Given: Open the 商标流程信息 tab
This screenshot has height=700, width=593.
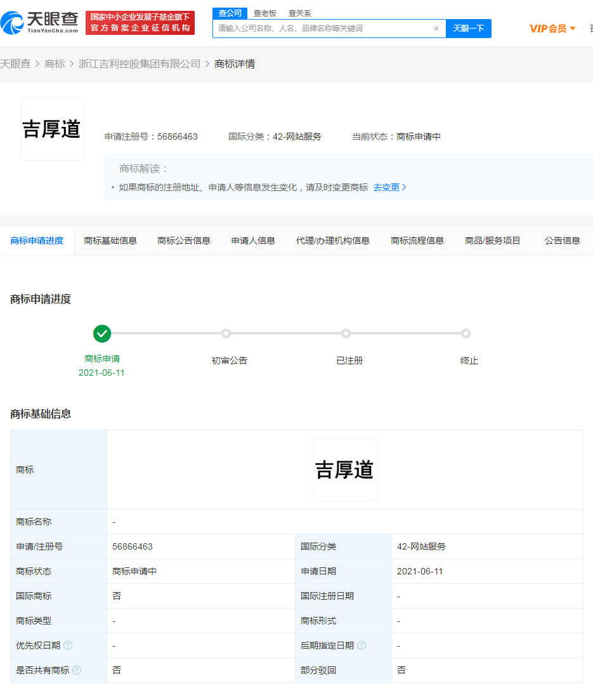Looking at the screenshot, I should click(417, 241).
